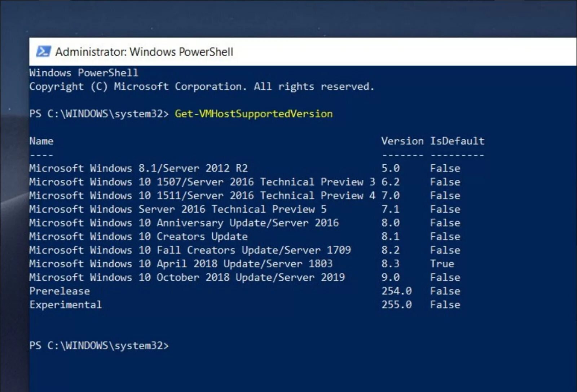This screenshot has height=392, width=577.
Task: Click version value '8.0'
Action: (391, 223)
